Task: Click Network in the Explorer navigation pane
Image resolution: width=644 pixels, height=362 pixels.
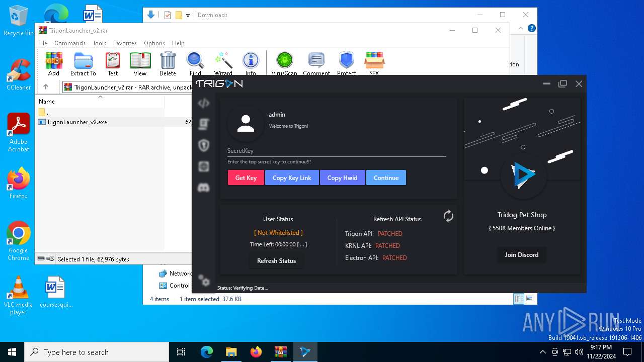Action: [x=175, y=274]
